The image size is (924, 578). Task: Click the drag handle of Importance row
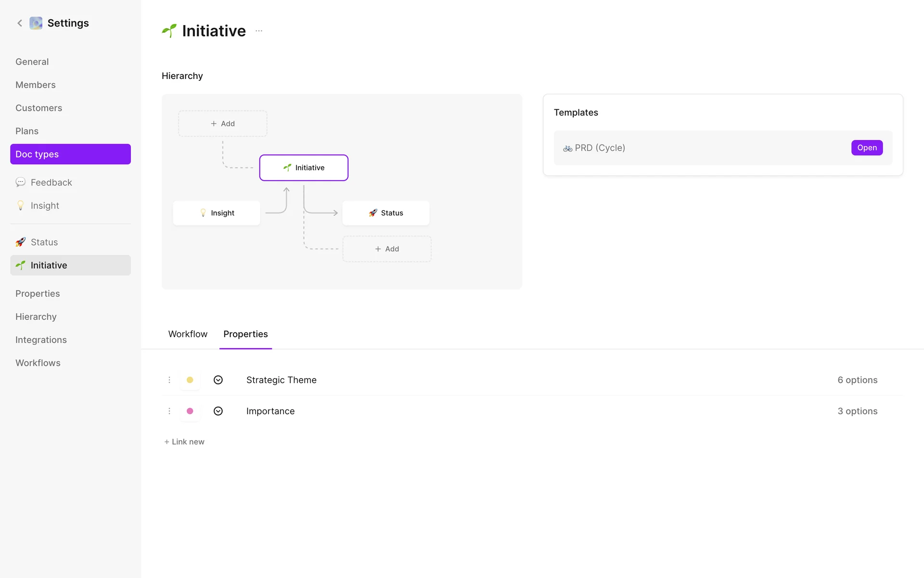(x=169, y=411)
